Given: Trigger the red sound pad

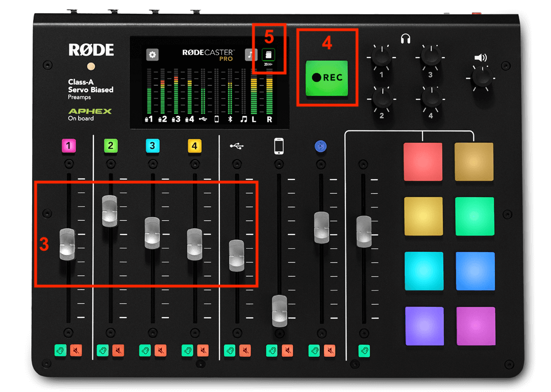Looking at the screenshot, I should click(x=424, y=163).
